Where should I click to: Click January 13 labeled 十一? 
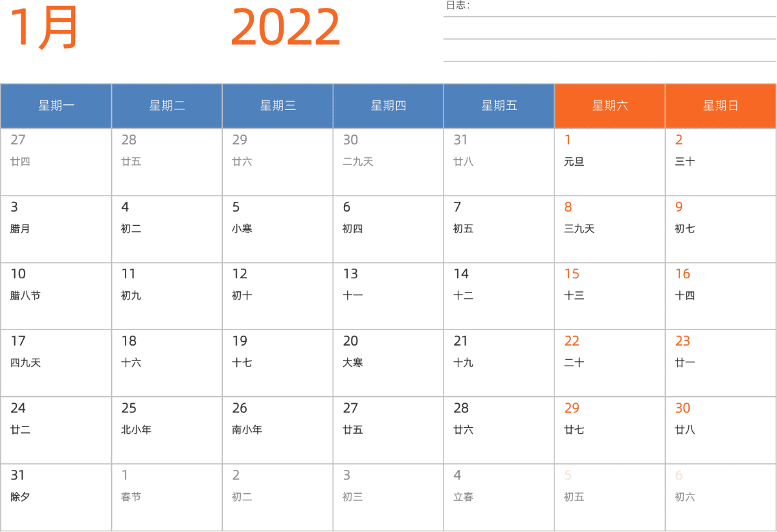click(x=388, y=296)
